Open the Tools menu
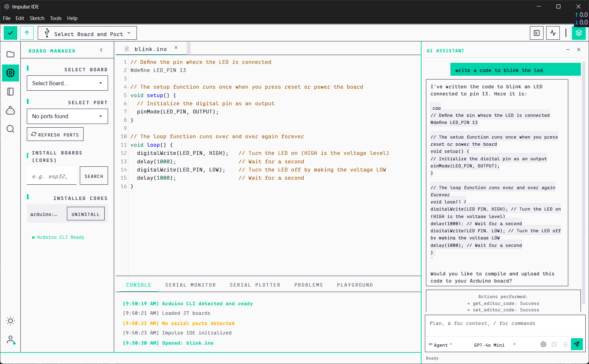The height and width of the screenshot is (364, 589). tap(56, 18)
